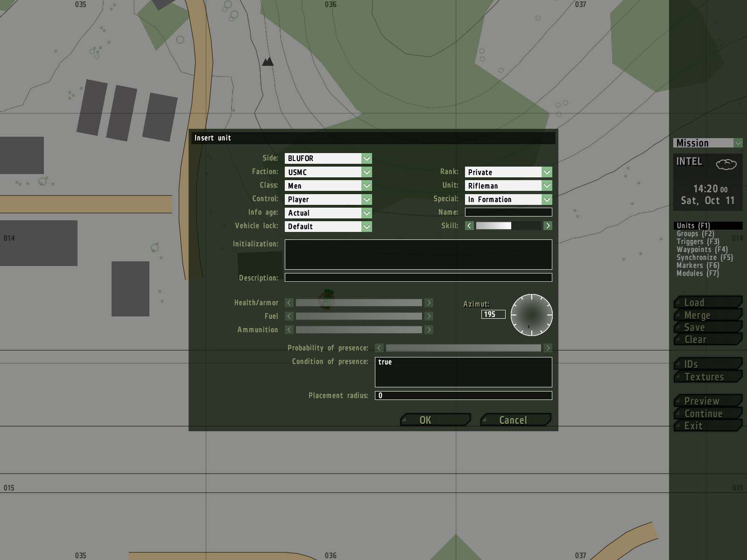This screenshot has width=747, height=560.
Task: Decrease Health/armor with the left arrow
Action: pos(289,303)
